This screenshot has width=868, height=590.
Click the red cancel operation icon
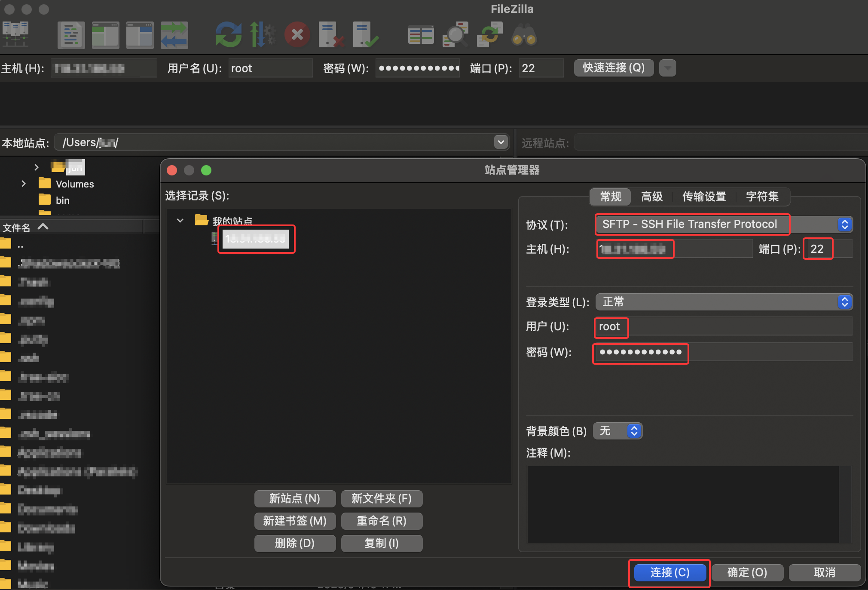tap(297, 35)
